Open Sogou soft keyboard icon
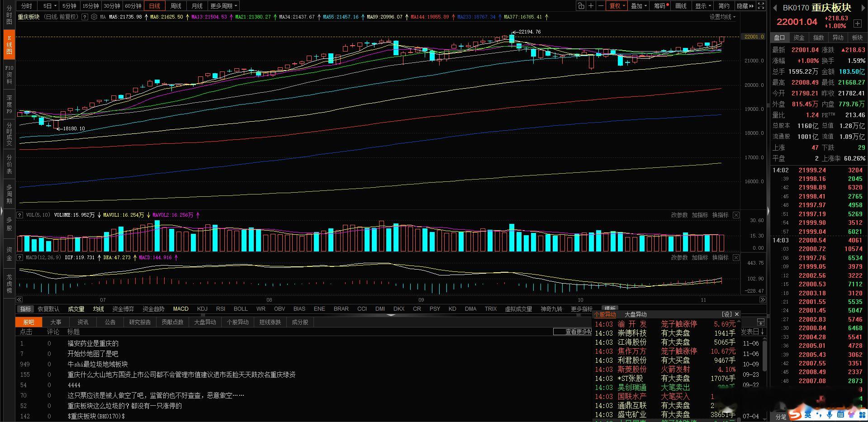This screenshot has height=422, width=868. pyautogui.click(x=840, y=415)
